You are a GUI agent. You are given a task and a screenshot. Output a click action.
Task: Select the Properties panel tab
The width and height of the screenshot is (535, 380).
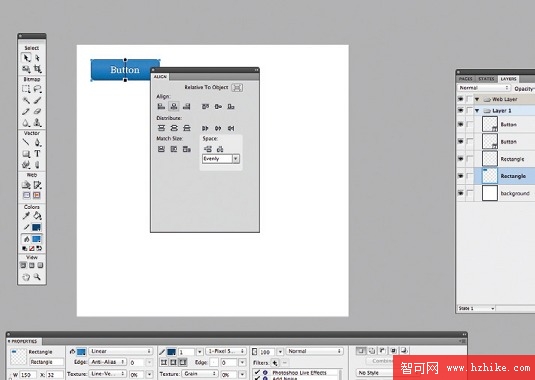tap(24, 341)
